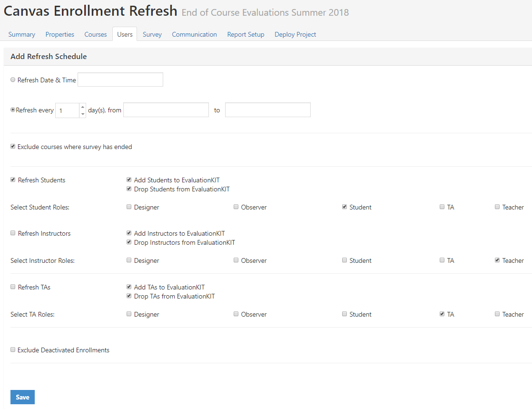Click the 'from' start date field

pyautogui.click(x=166, y=110)
